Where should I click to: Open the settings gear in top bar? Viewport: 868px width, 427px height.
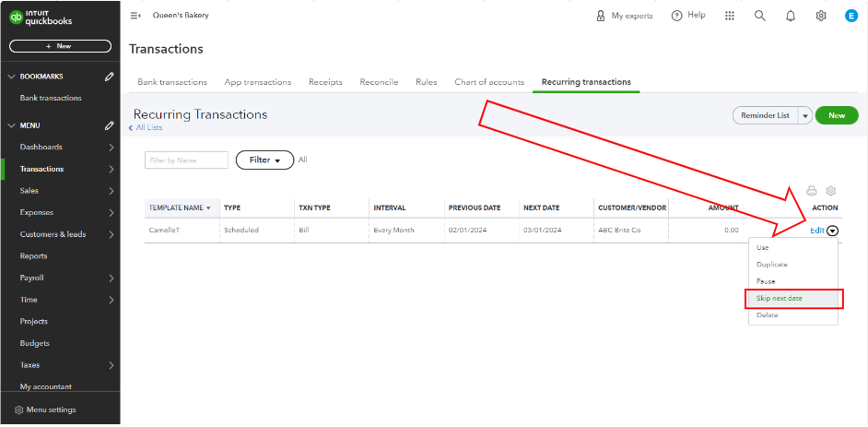pos(820,16)
